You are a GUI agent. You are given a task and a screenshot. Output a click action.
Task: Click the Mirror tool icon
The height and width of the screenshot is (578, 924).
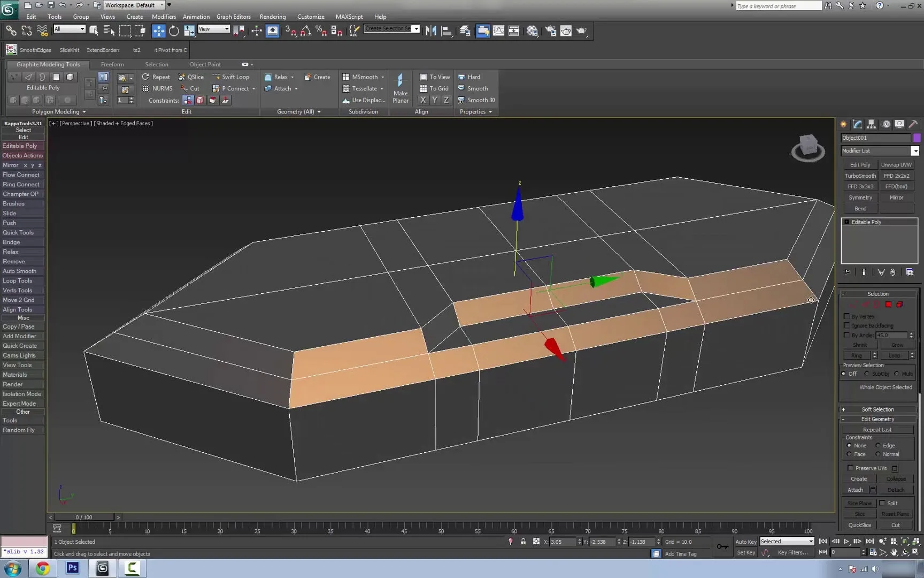[x=430, y=31]
